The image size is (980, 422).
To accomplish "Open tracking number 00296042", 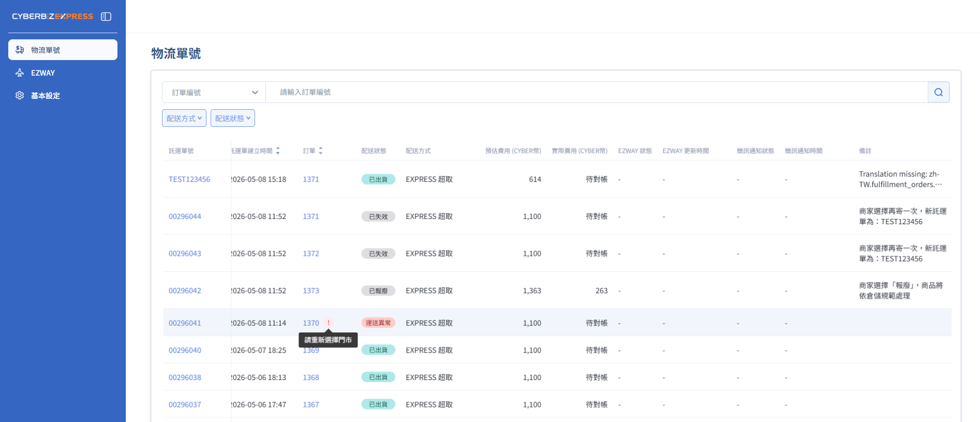I will pos(185,291).
